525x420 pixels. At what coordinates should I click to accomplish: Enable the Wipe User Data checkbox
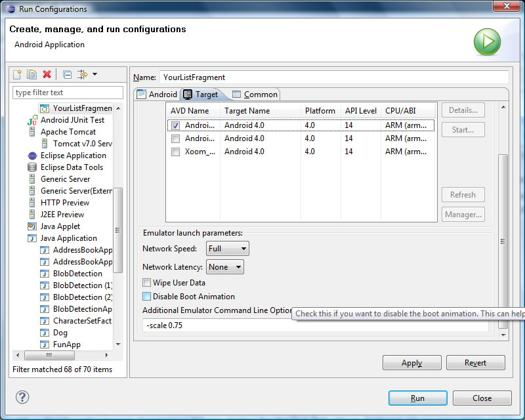(x=147, y=283)
